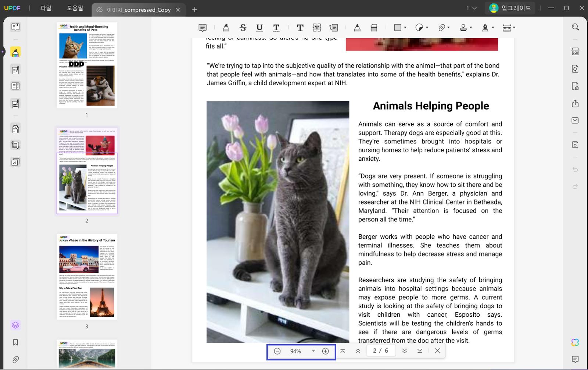Open the window count dropdown showing 1
Viewport: 588px width, 370px height.
pyautogui.click(x=472, y=8)
